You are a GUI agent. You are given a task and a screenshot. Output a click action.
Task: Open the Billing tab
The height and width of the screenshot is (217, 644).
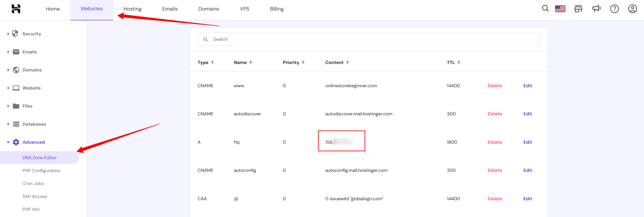[x=276, y=9]
